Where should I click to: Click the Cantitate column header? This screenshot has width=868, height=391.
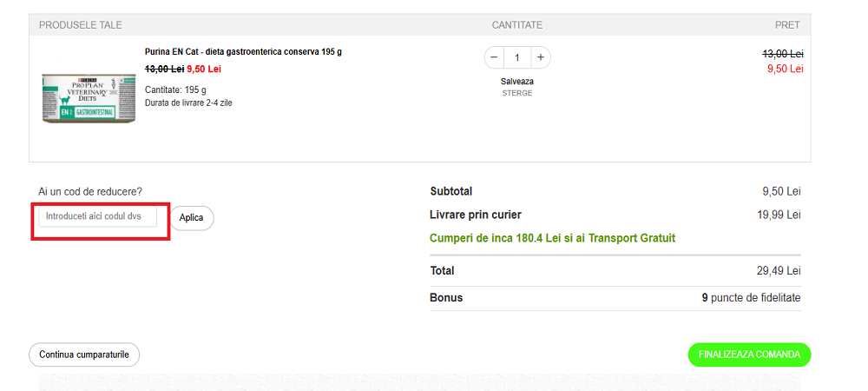point(516,25)
